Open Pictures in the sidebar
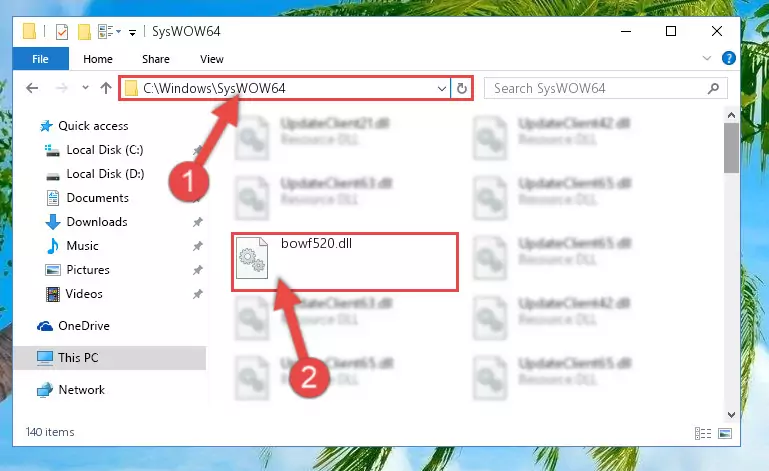The image size is (769, 471). point(88,270)
